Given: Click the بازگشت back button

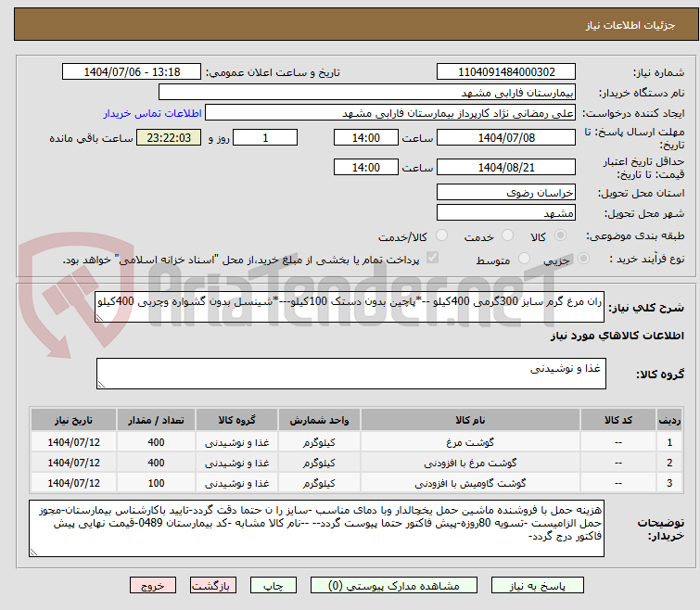Looking at the screenshot, I should coord(213,586).
